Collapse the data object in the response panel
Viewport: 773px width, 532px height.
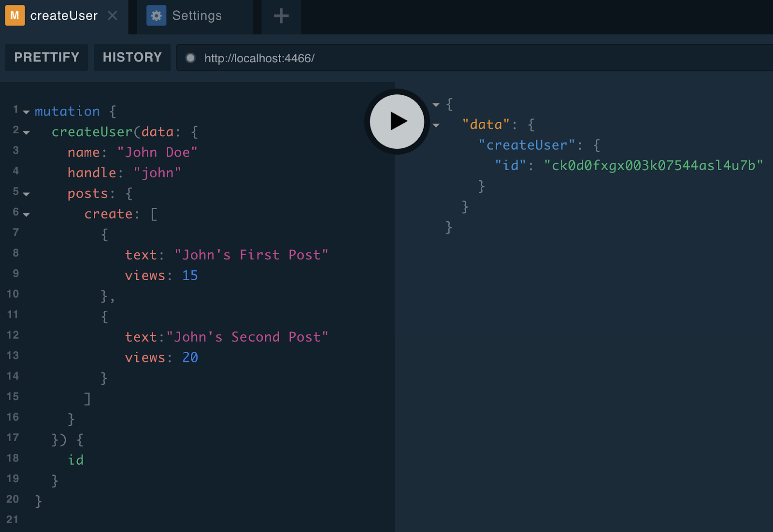436,125
